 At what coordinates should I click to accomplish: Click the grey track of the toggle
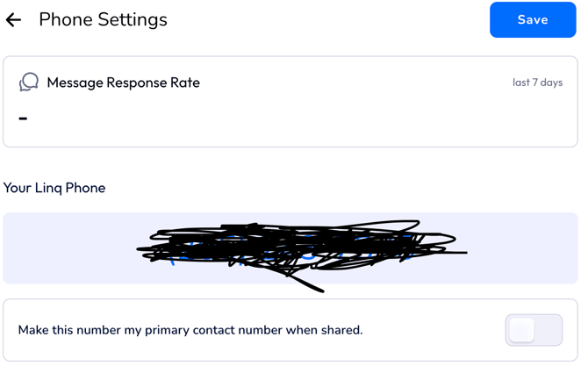549,330
